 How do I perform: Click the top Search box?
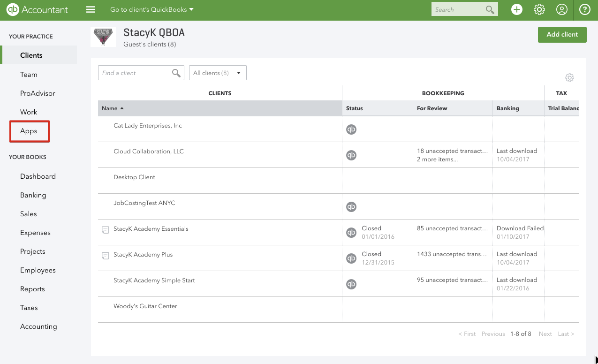tap(458, 10)
